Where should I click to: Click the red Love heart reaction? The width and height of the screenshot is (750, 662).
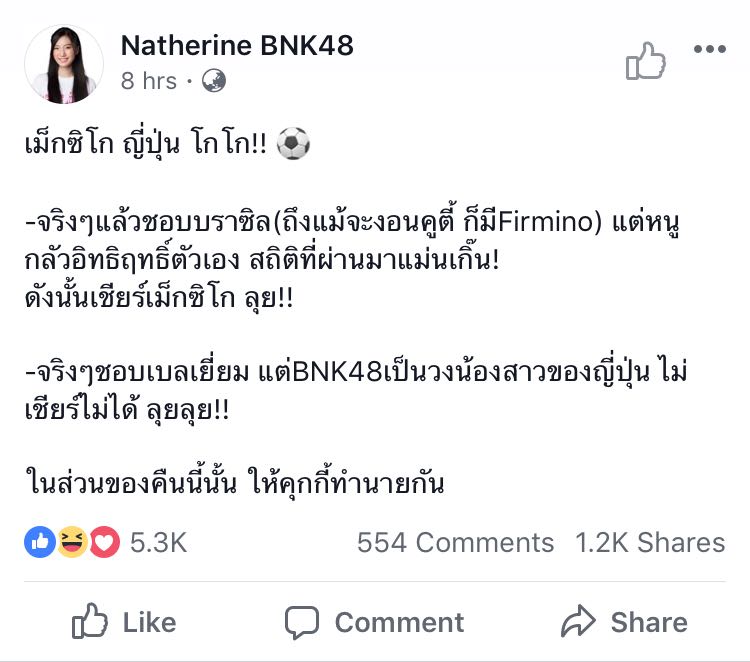point(103,542)
